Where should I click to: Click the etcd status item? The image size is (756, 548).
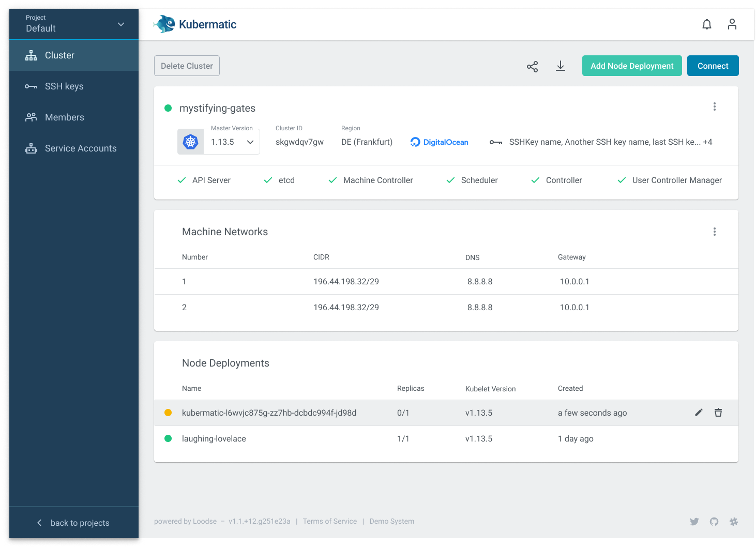pos(279,180)
